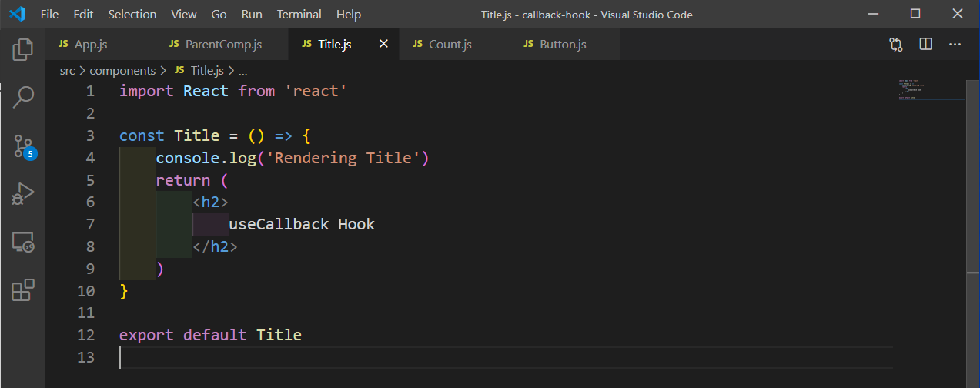Minimize the VS Code window

[871, 14]
